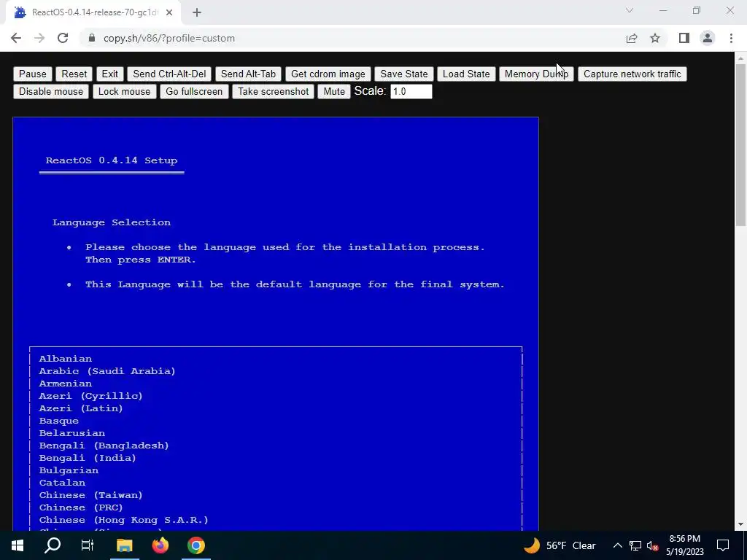Open Firefox from taskbar
747x560 pixels.
tap(160, 545)
